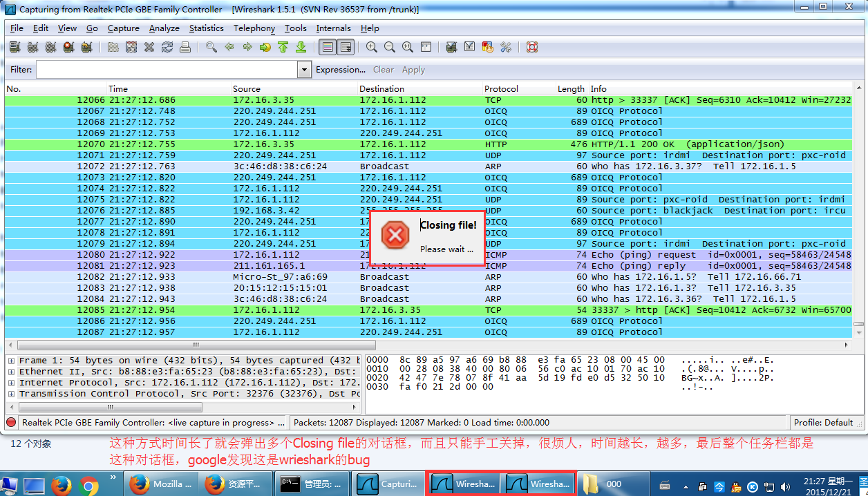Reload this capture file icon
Screen dimensions: 868x496
(167, 47)
